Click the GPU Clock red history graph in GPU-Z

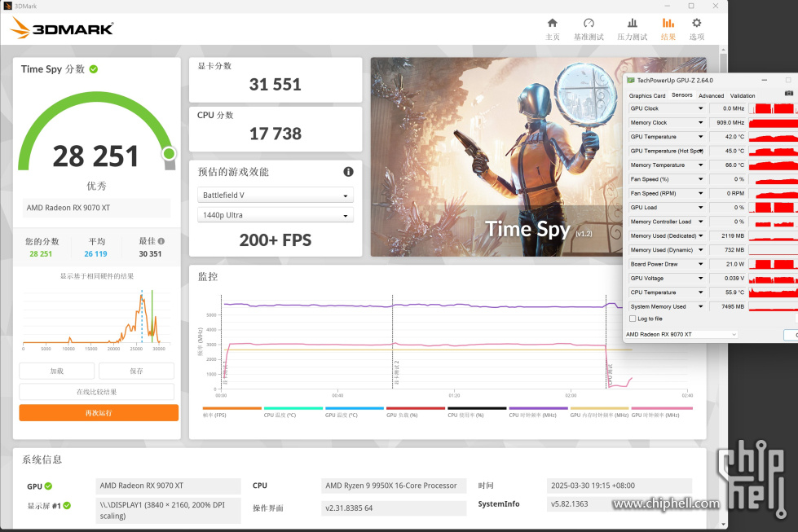click(773, 108)
